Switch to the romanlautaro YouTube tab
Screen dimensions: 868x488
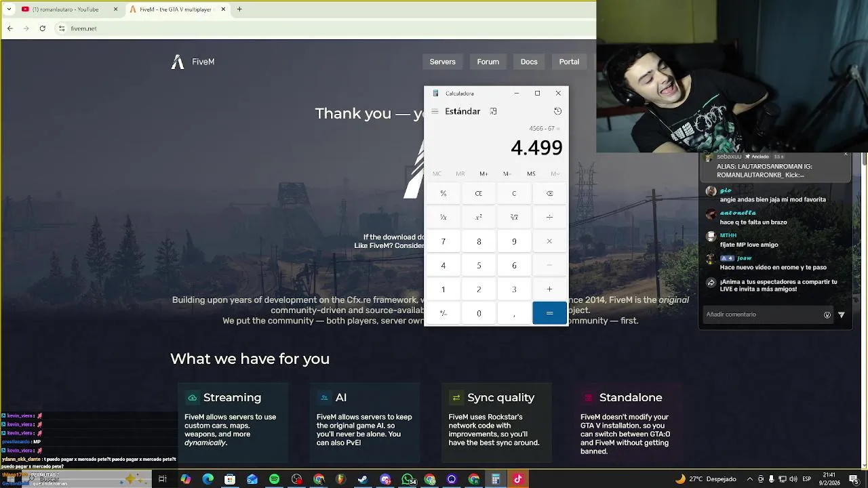(x=71, y=9)
